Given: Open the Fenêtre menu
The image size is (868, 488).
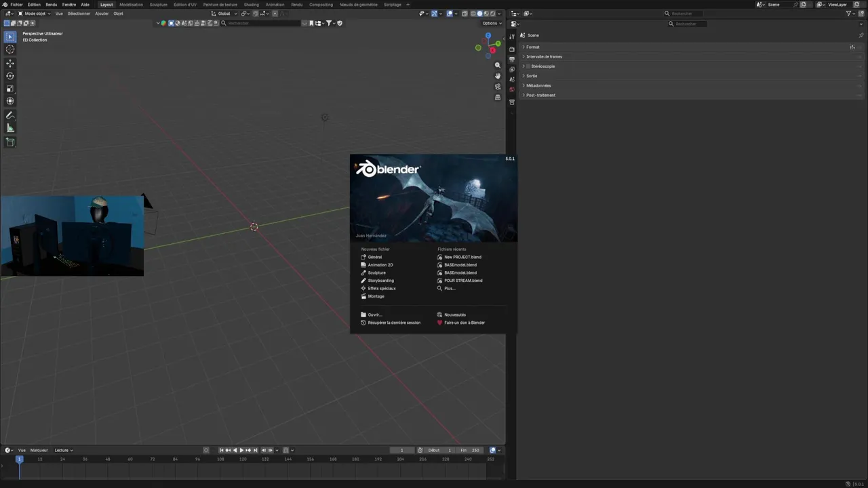Looking at the screenshot, I should tap(69, 5).
